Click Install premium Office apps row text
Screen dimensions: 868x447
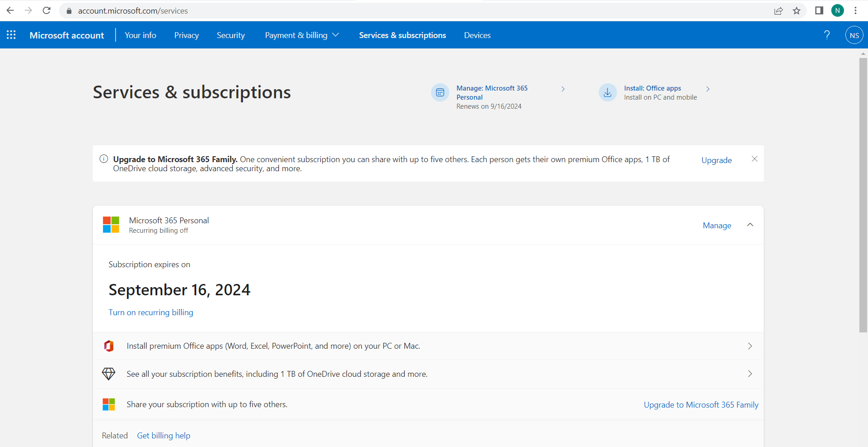click(273, 346)
